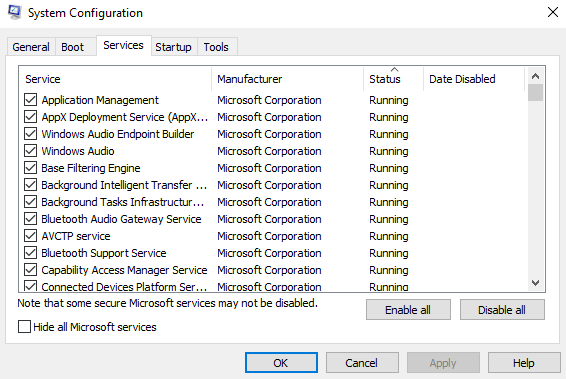566x379 pixels.
Task: Click Running status of Bluetooth Support Service
Action: [389, 253]
